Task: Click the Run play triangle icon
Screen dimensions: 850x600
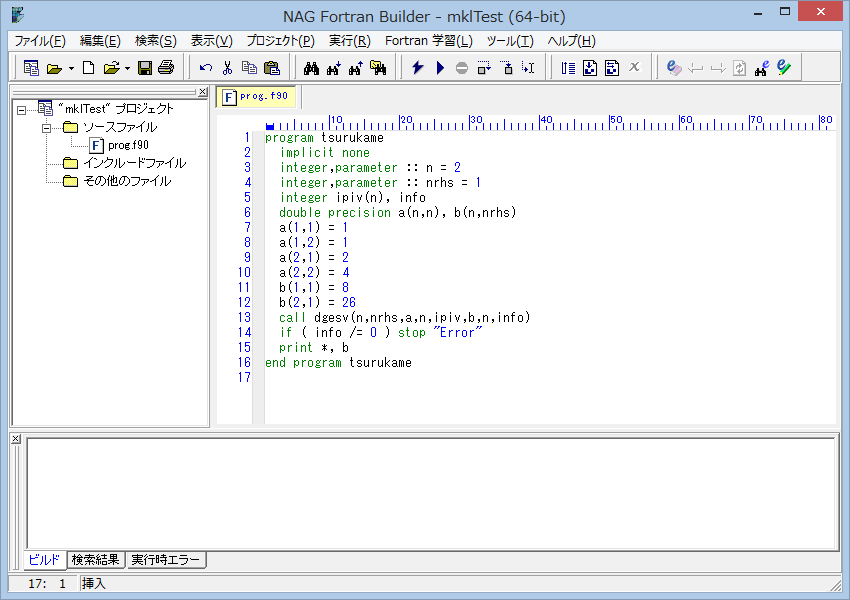Action: pyautogui.click(x=440, y=68)
